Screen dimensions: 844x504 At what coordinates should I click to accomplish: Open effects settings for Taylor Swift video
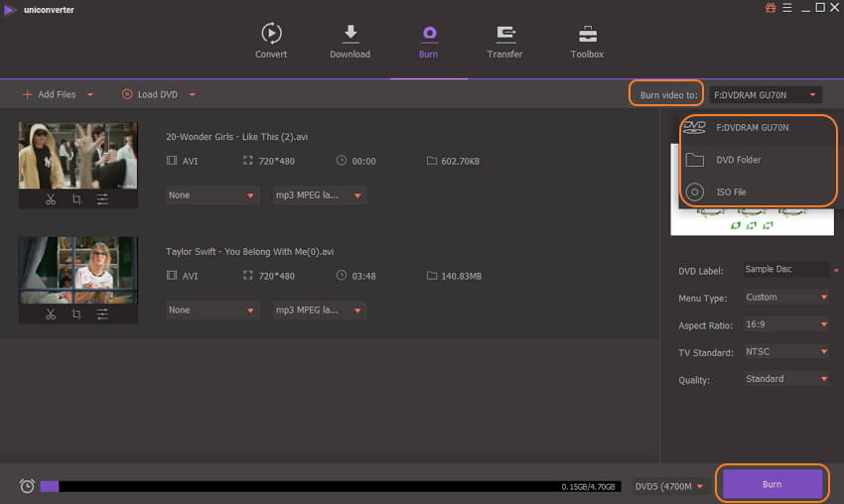click(102, 315)
